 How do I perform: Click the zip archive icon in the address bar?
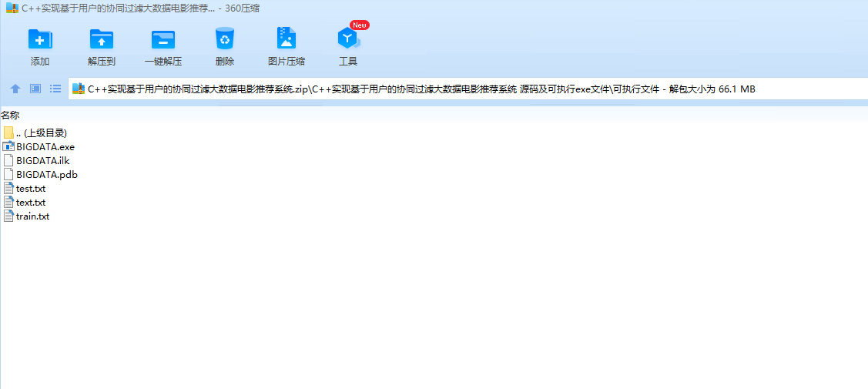pos(79,89)
